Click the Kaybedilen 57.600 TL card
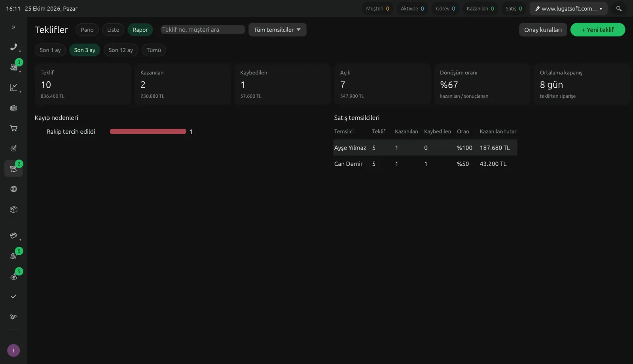 click(x=282, y=84)
